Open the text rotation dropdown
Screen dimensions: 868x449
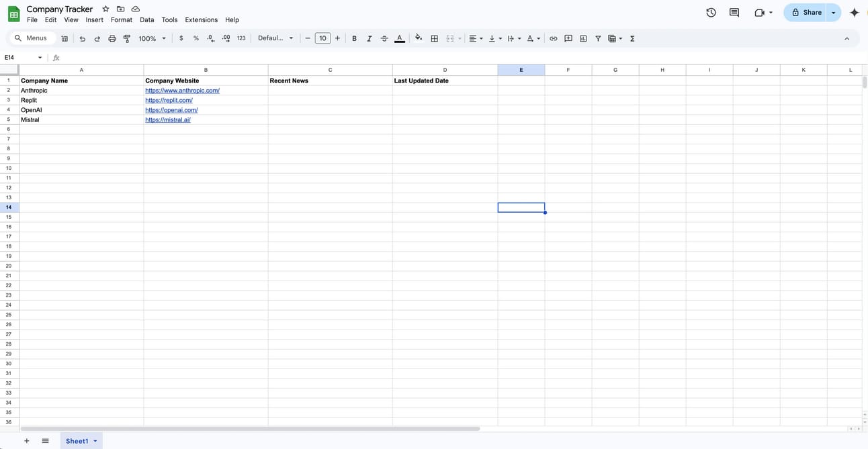(533, 38)
